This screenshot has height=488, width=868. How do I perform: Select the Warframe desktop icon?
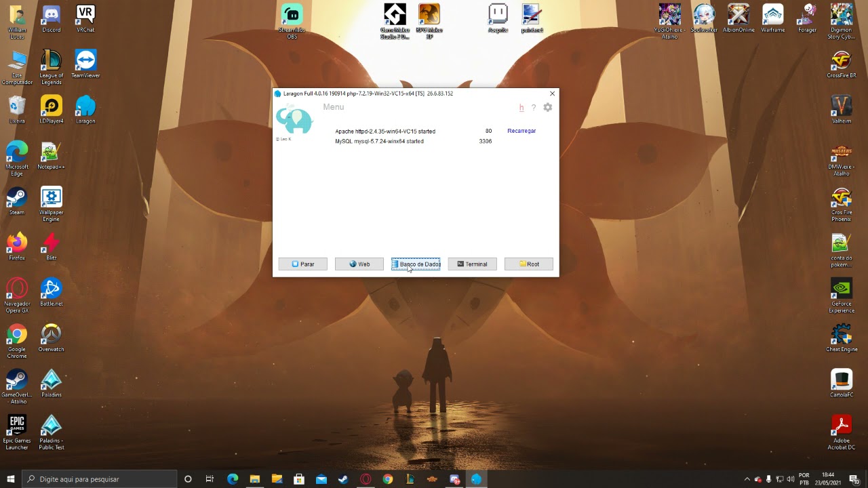point(773,19)
